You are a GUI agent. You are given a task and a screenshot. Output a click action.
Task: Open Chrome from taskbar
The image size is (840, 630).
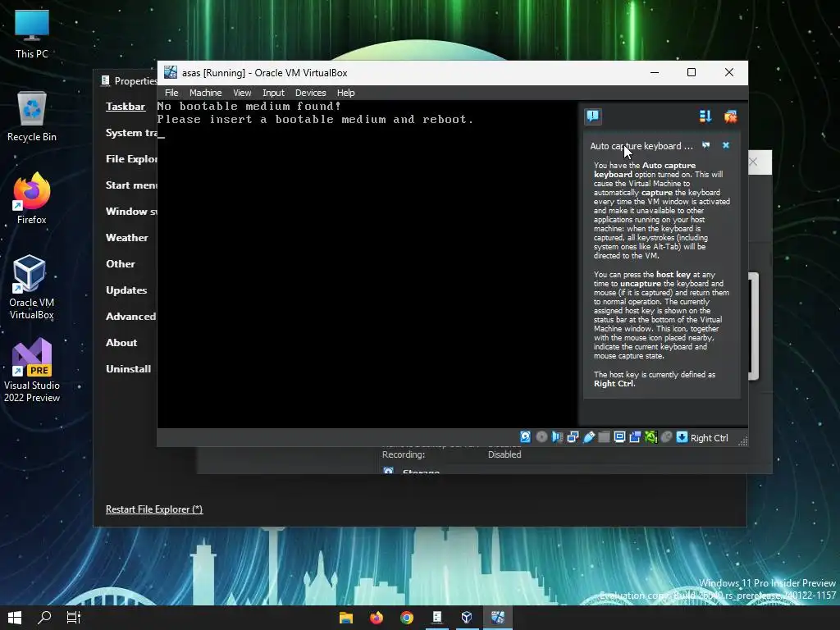click(x=407, y=618)
